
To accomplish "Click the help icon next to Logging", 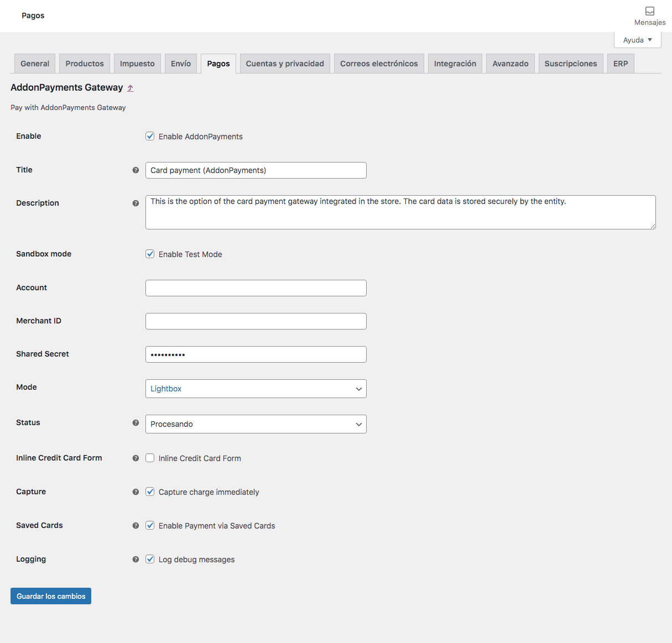I will [136, 560].
